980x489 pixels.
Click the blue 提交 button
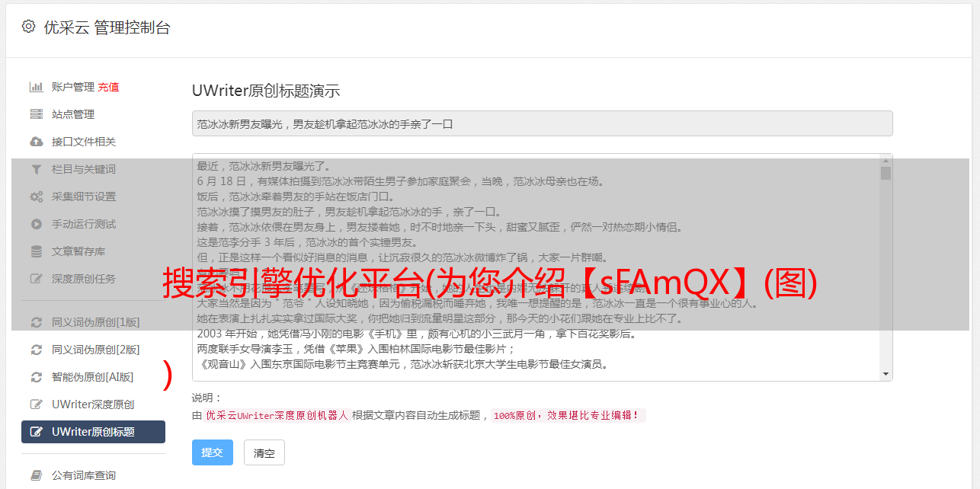tap(213, 452)
